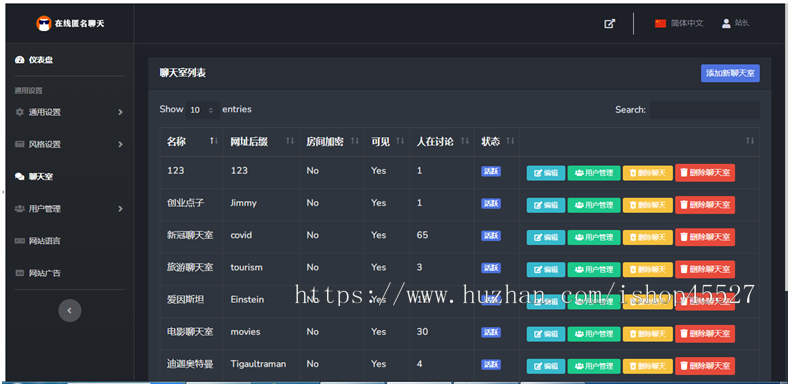This screenshot has width=790, height=386.
Task: Manage users of 旅游聊天室
Action: pyautogui.click(x=594, y=270)
